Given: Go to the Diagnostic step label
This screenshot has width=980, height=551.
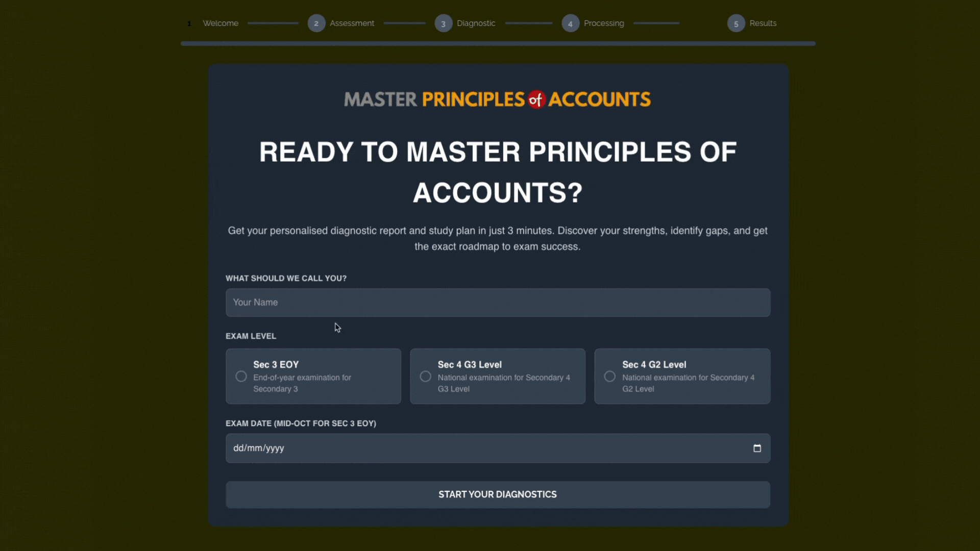Looking at the screenshot, I should tap(476, 23).
